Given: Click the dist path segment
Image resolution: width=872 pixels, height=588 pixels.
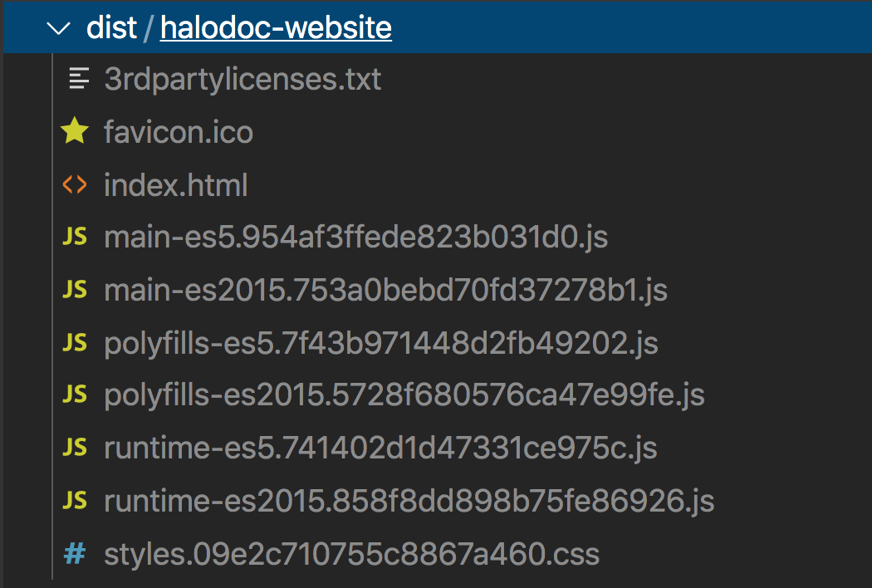Looking at the screenshot, I should (x=111, y=27).
